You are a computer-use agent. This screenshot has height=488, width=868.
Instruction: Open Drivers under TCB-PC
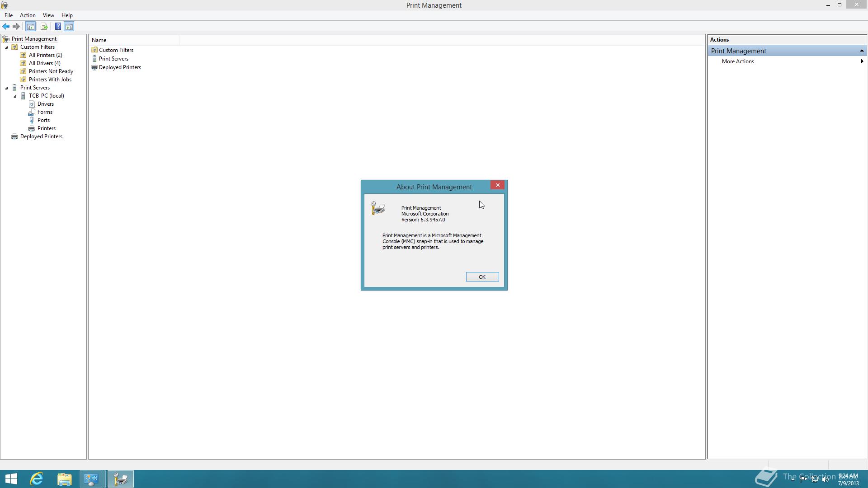(45, 104)
